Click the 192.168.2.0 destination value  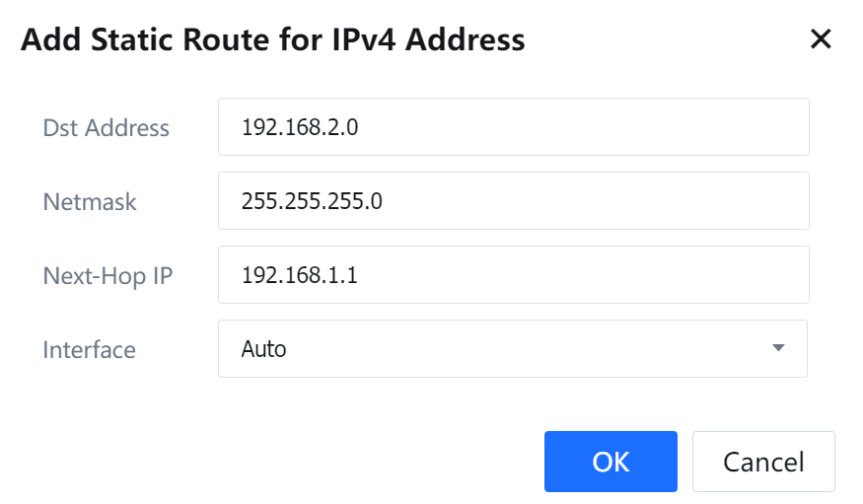coord(300,127)
